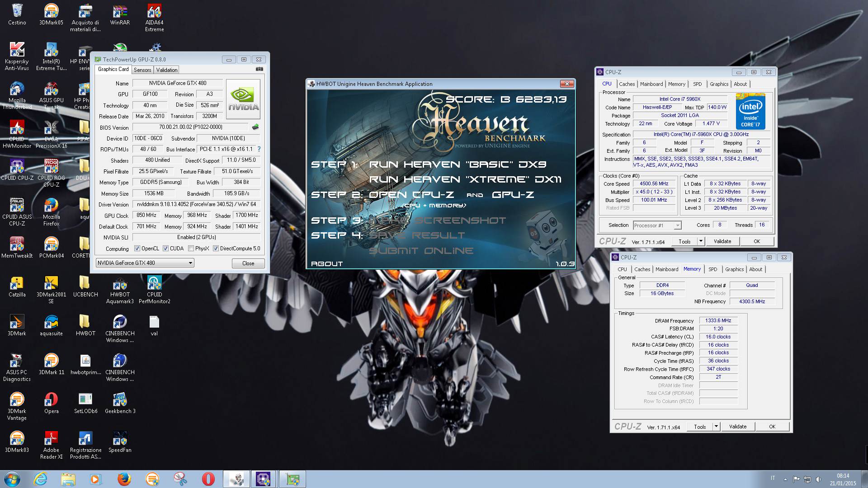Click Tools button in upper CPU-Z
This screenshot has height=488, width=868.
(684, 241)
